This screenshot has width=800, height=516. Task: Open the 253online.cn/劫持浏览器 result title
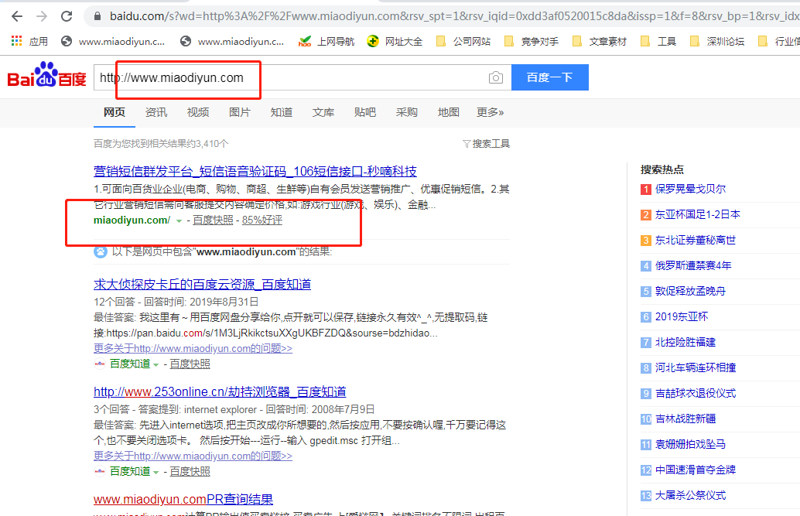tap(220, 392)
